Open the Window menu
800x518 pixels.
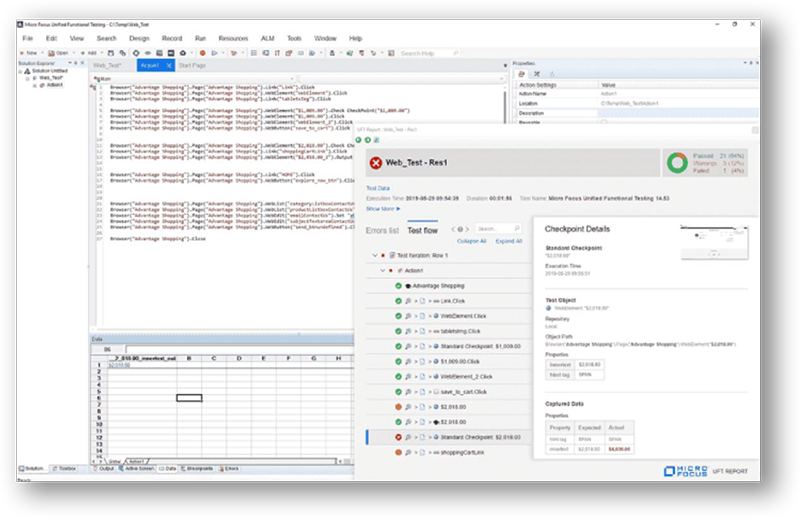click(x=325, y=38)
